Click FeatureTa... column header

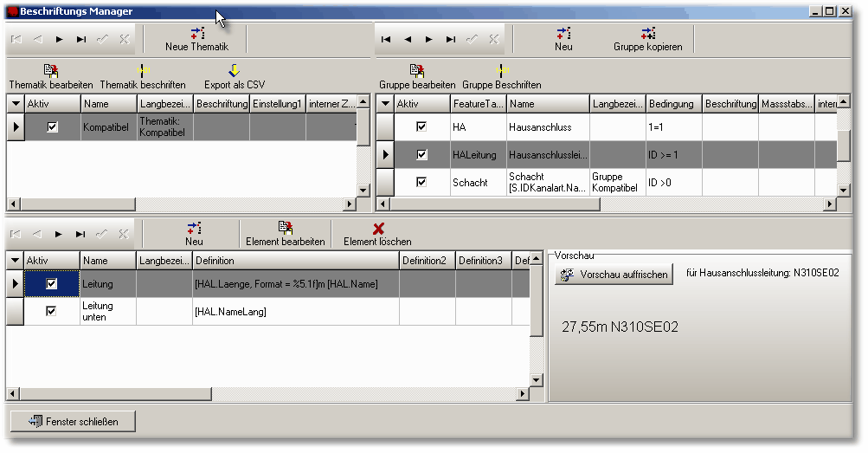478,104
